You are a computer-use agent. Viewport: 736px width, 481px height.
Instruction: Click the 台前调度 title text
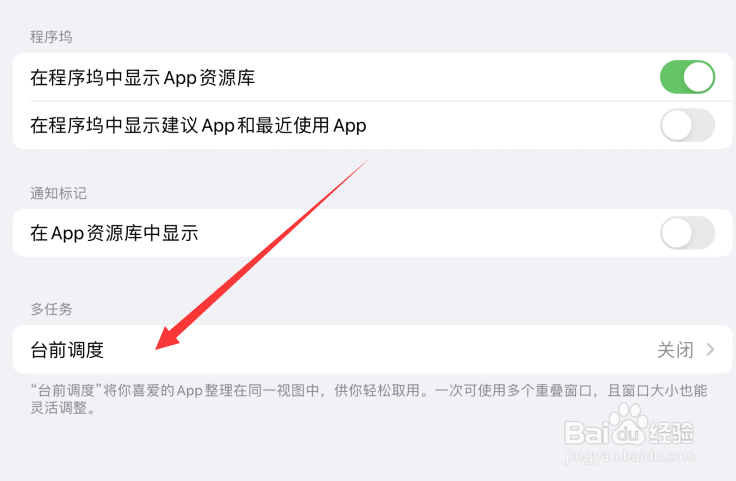tap(67, 350)
